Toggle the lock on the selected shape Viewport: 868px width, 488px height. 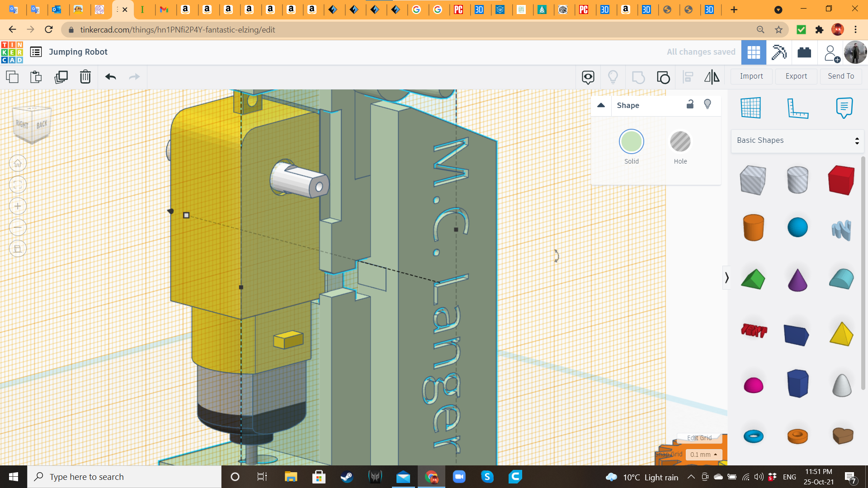point(690,105)
